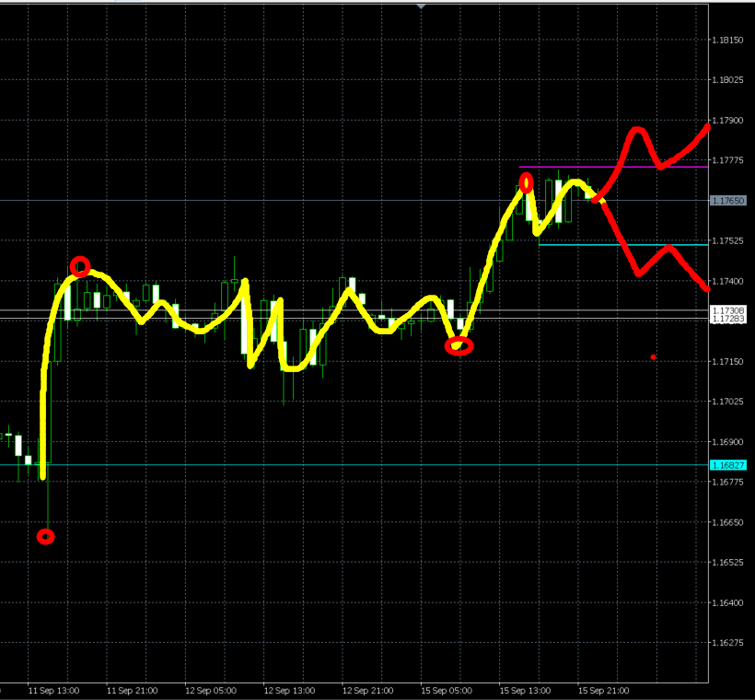The width and height of the screenshot is (755, 700).
Task: Click the 1.16775 price scale label
Action: pyautogui.click(x=727, y=482)
